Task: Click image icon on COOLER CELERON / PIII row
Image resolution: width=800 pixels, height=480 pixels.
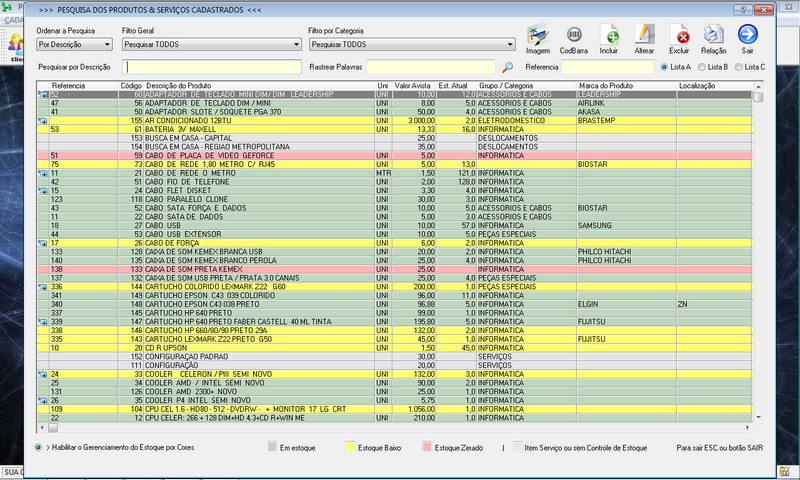Action: click(x=42, y=374)
